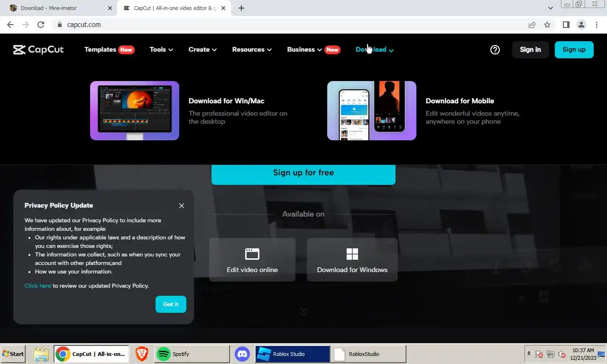The image size is (607, 364).
Task: Close the Privacy Policy Update popup
Action: click(182, 206)
